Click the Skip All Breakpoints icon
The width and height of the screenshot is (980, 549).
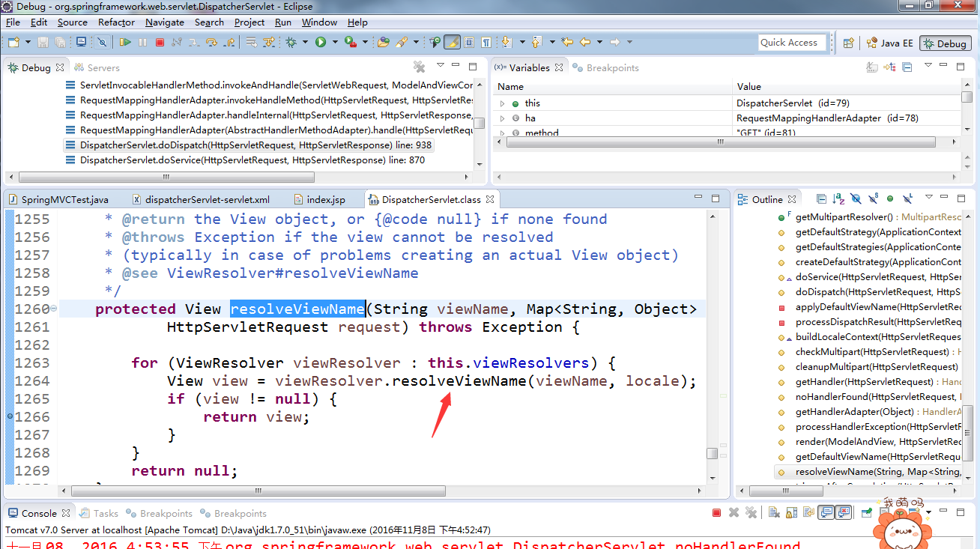[103, 42]
